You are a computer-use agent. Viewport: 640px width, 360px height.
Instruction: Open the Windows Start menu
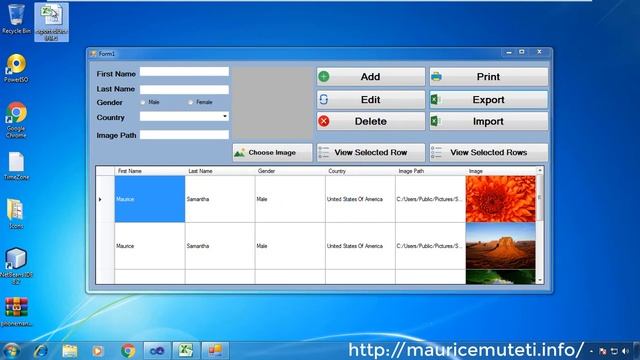click(11, 351)
